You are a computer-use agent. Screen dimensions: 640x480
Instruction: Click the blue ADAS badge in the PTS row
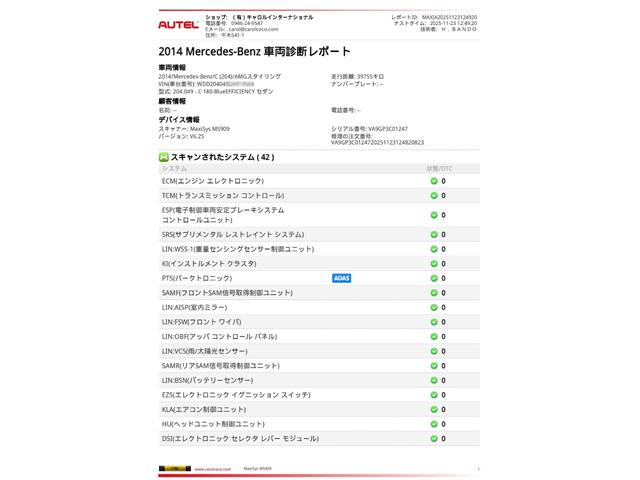[x=342, y=278]
